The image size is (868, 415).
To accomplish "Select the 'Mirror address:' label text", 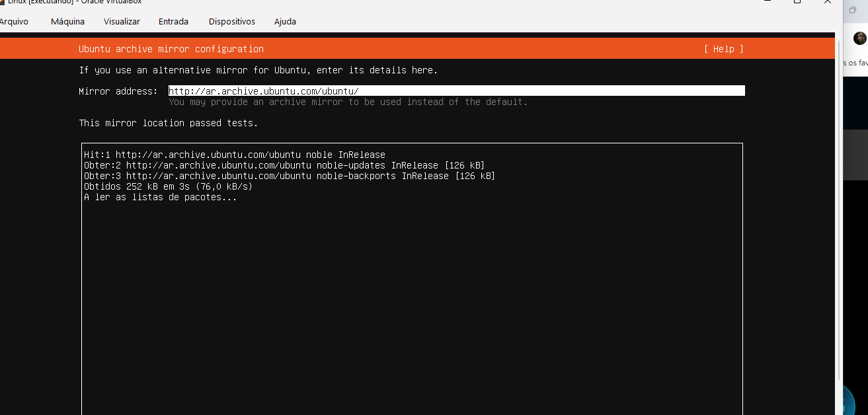I will [x=118, y=91].
